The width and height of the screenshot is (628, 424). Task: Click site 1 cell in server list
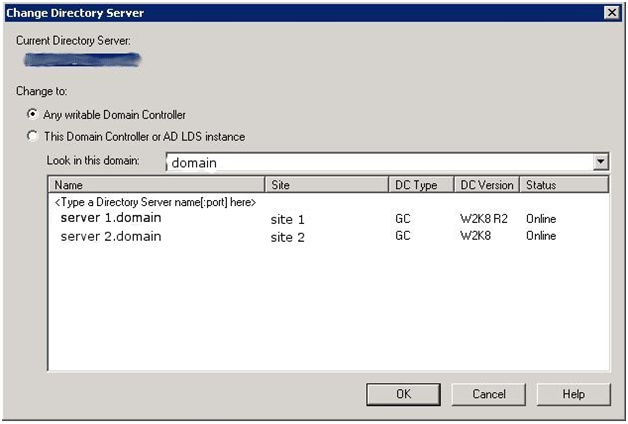[287, 219]
